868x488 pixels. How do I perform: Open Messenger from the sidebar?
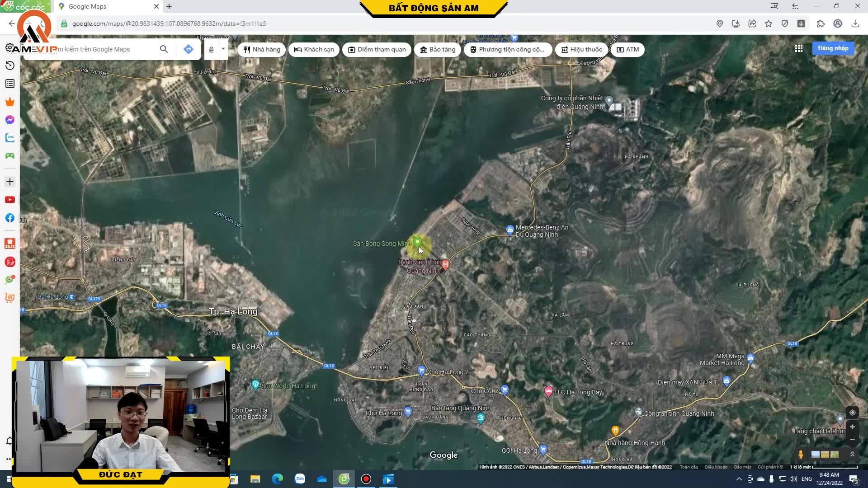click(10, 120)
